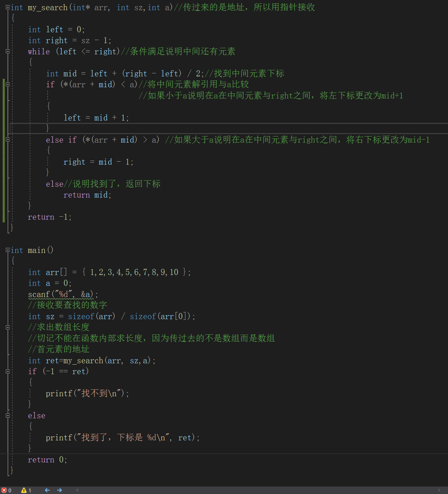
Task: Click the comment //传过来的是地址,所以用指针接收
Action: 245,7
